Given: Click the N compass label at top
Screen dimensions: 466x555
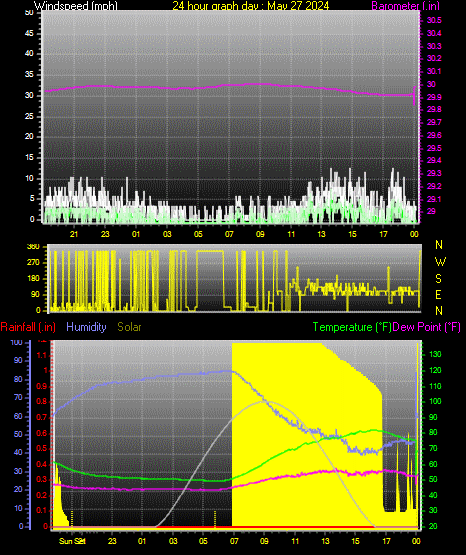Looking at the screenshot, I should pyautogui.click(x=439, y=245).
